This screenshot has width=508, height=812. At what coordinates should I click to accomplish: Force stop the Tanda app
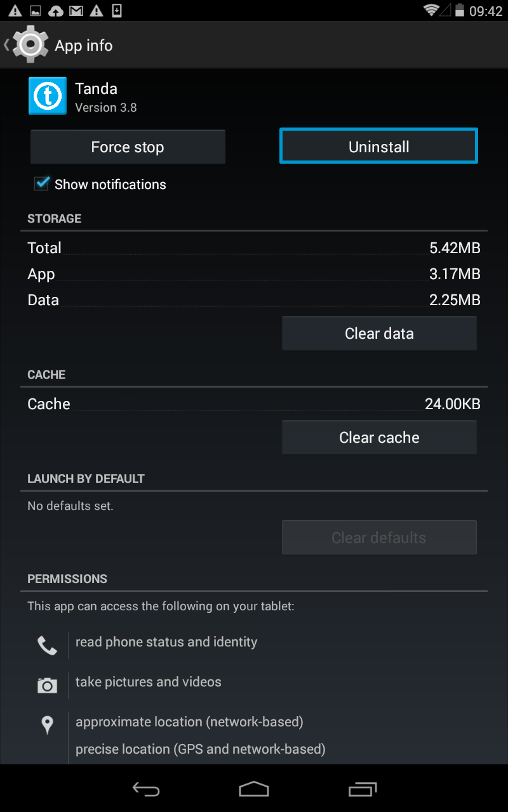point(128,147)
